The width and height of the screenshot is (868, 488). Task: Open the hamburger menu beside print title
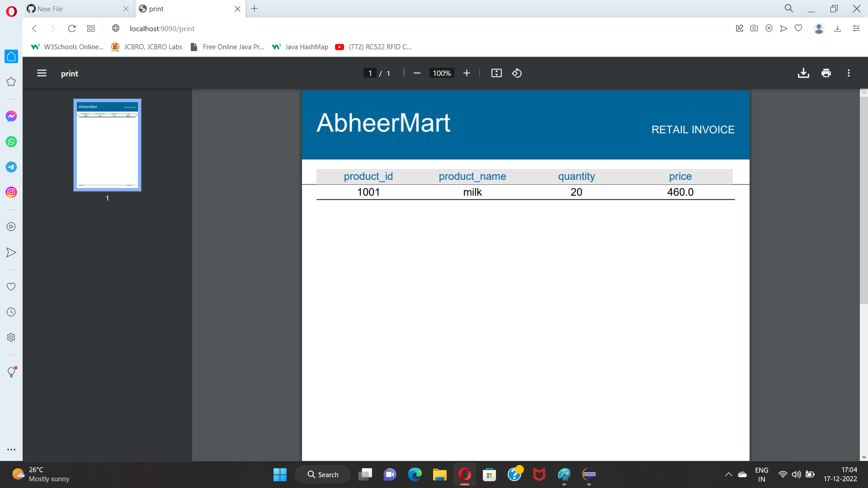click(41, 73)
